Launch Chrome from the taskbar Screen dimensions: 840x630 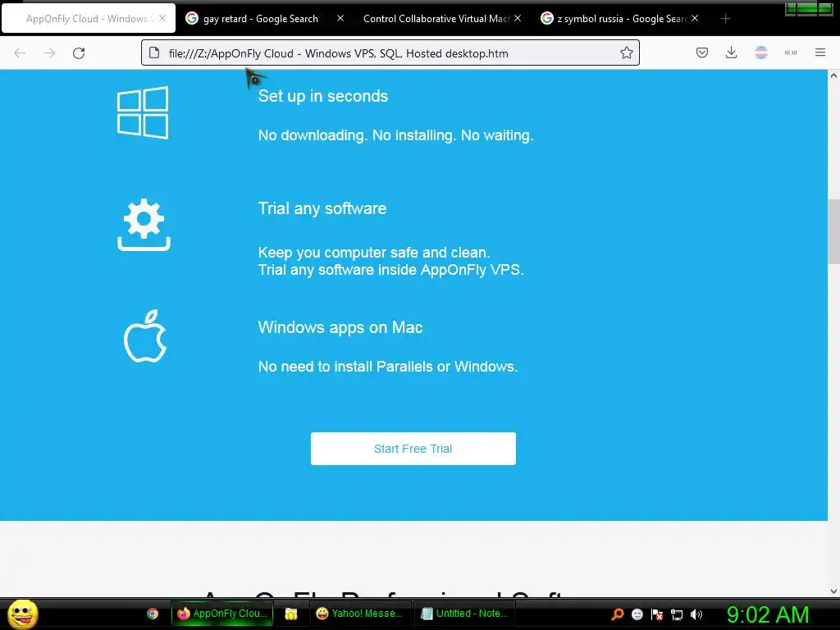(153, 614)
